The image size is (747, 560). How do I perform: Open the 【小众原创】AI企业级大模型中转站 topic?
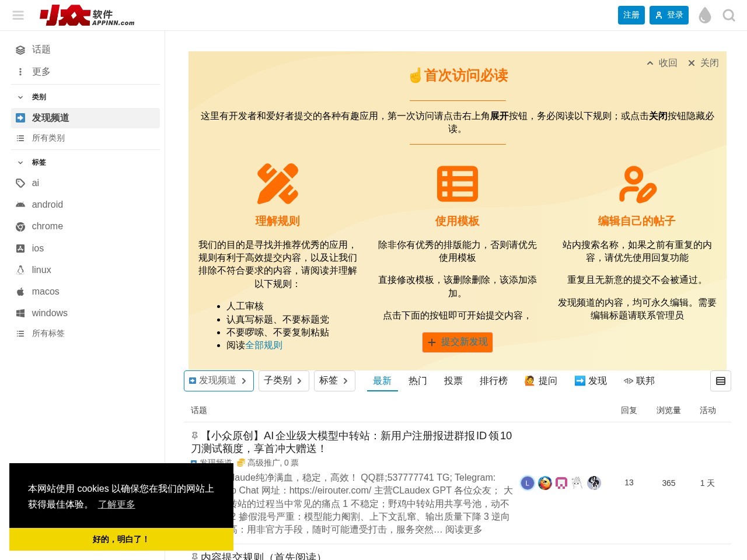351,442
